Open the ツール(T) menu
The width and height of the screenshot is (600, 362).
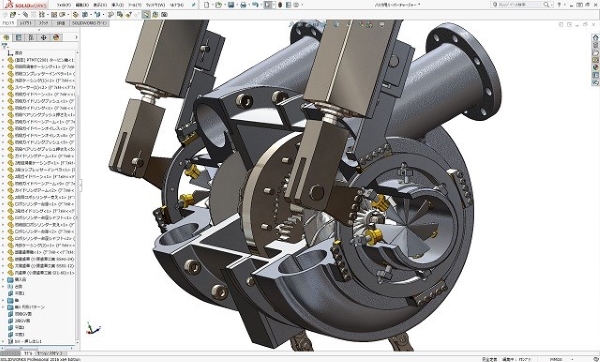tap(134, 5)
